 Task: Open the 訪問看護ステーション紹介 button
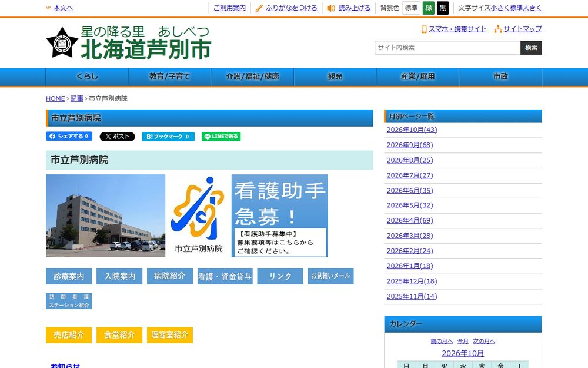point(69,301)
